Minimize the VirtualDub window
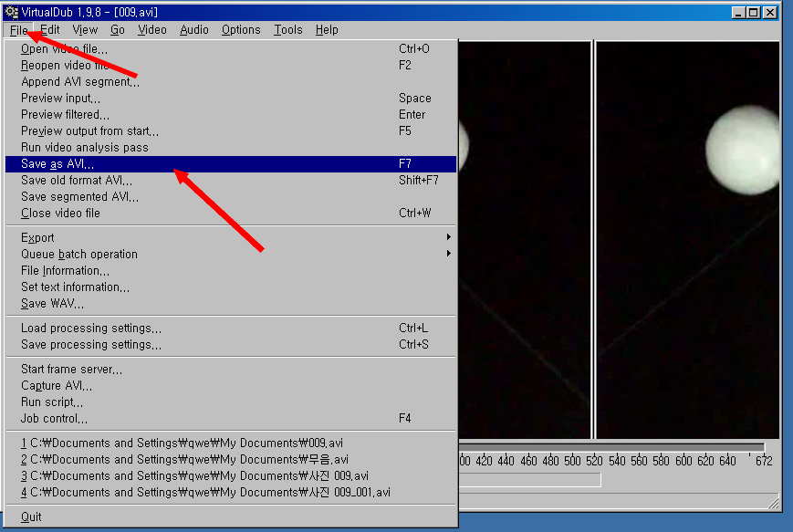 click(x=738, y=12)
